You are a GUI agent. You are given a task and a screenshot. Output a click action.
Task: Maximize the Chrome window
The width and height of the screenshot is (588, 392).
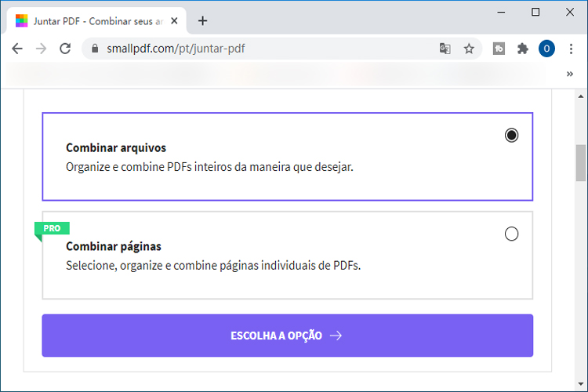coord(535,12)
